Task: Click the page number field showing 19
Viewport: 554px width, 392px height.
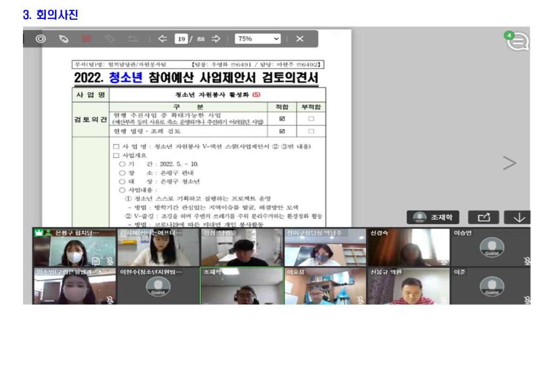Action: click(182, 39)
